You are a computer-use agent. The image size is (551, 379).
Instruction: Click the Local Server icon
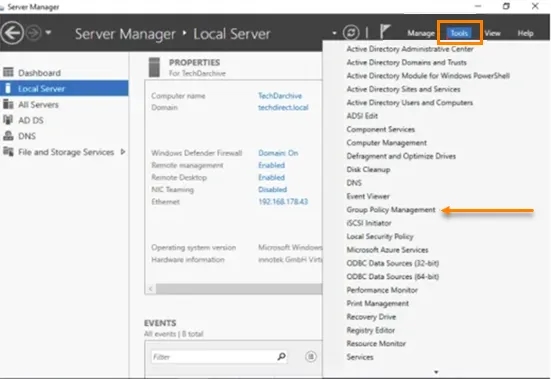tap(8, 88)
